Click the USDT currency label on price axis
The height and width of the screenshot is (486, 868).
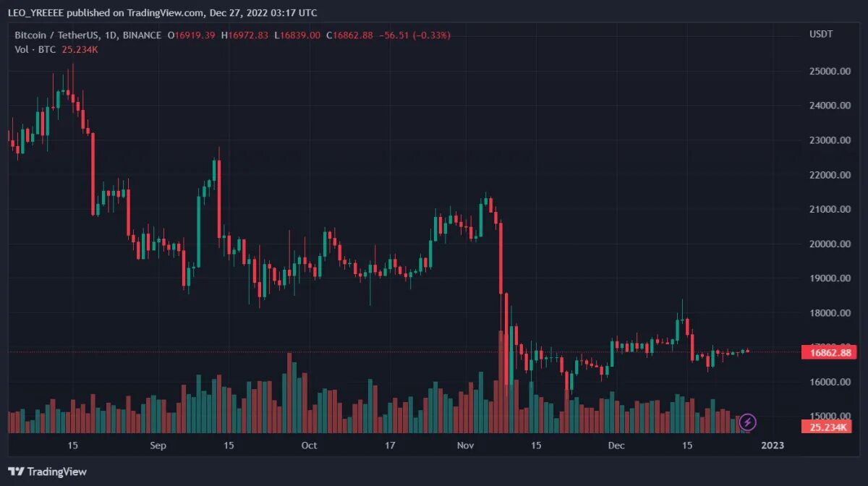click(x=822, y=35)
